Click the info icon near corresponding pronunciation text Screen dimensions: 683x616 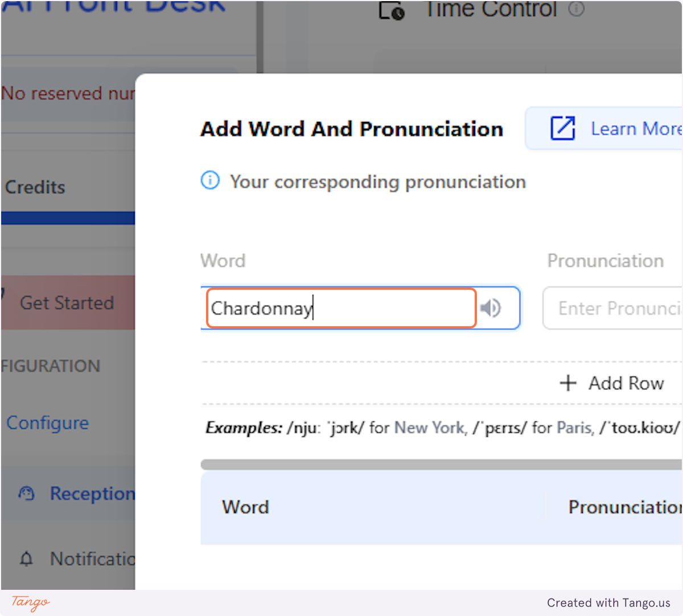[x=210, y=180]
